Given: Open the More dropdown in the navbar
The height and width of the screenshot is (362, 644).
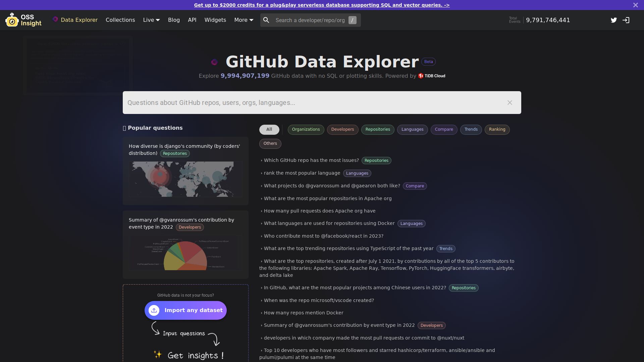Looking at the screenshot, I should [x=244, y=20].
